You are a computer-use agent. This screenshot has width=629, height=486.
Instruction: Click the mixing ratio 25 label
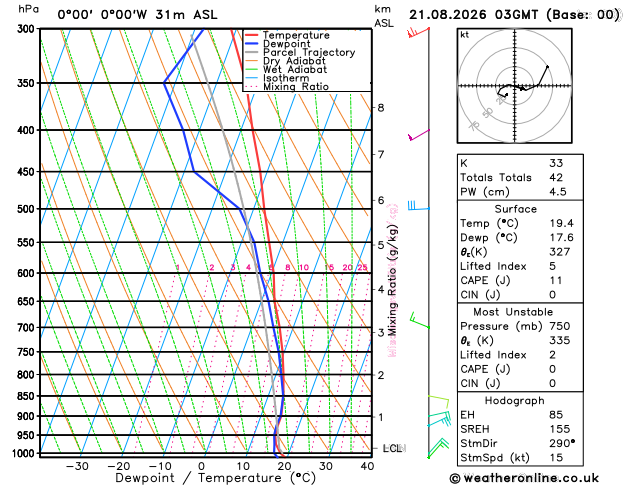[362, 267]
